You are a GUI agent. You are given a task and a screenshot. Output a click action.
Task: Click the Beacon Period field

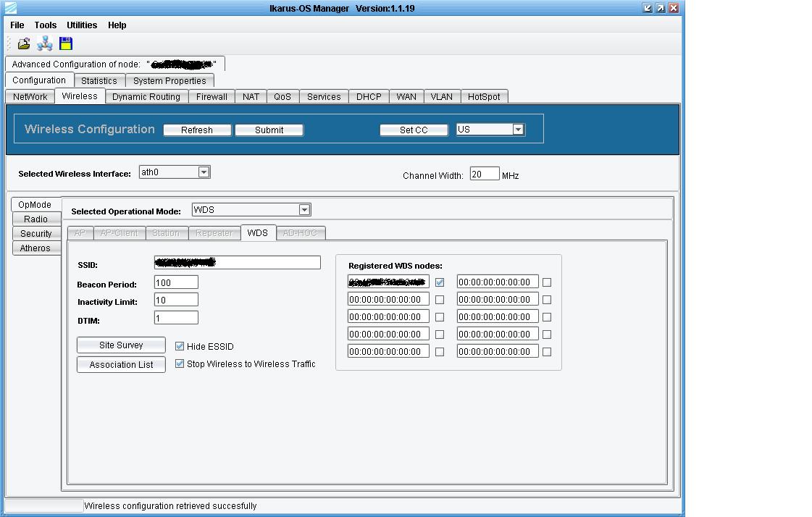[x=176, y=282]
